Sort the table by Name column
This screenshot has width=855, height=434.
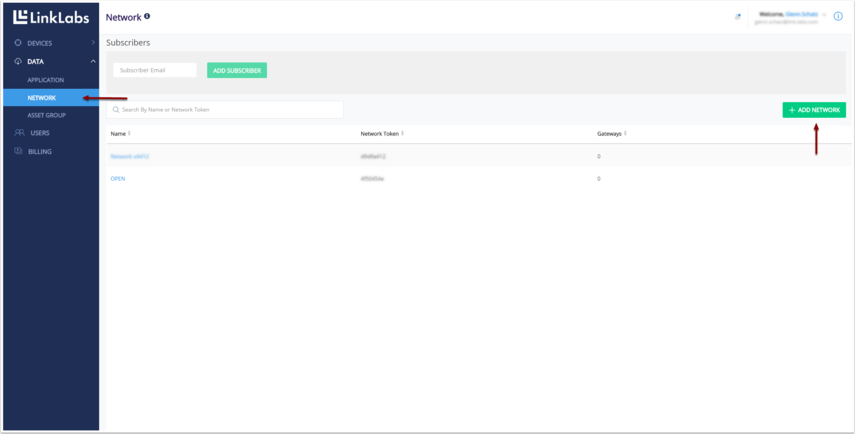pyautogui.click(x=129, y=133)
